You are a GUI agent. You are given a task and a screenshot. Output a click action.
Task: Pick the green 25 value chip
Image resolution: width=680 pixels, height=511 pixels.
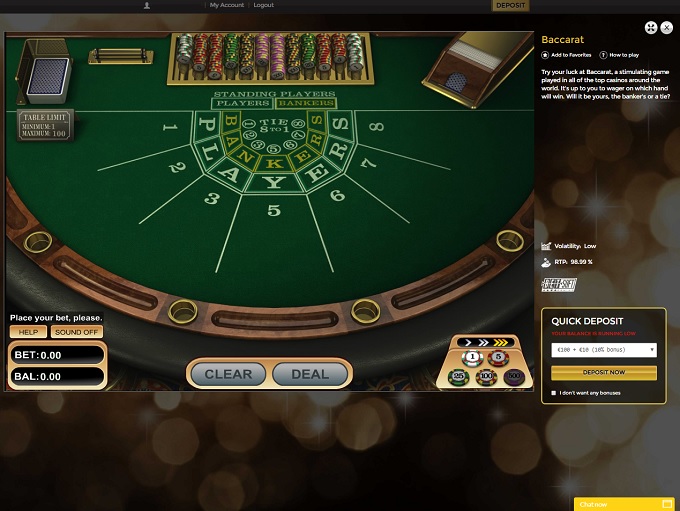[x=458, y=377]
